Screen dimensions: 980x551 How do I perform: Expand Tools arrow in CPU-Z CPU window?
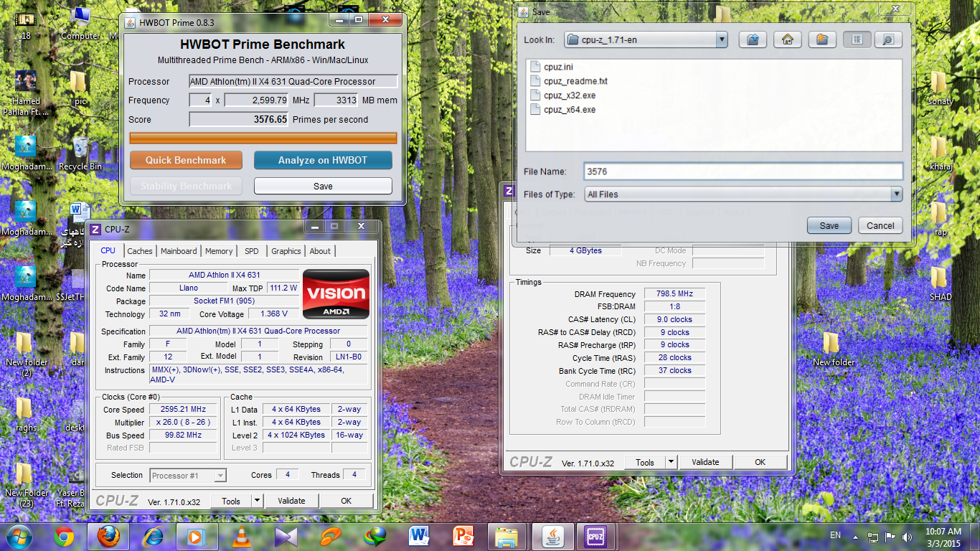pyautogui.click(x=258, y=501)
